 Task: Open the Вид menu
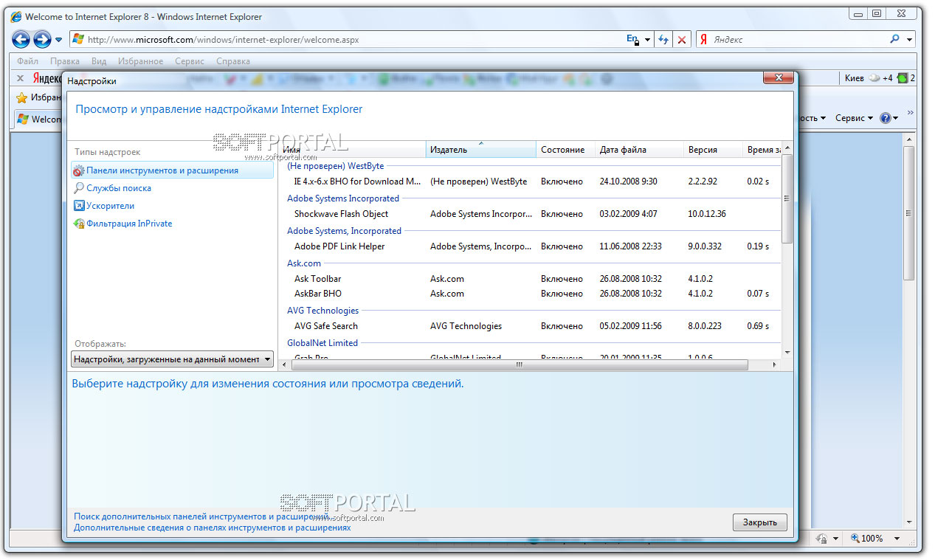coord(99,61)
